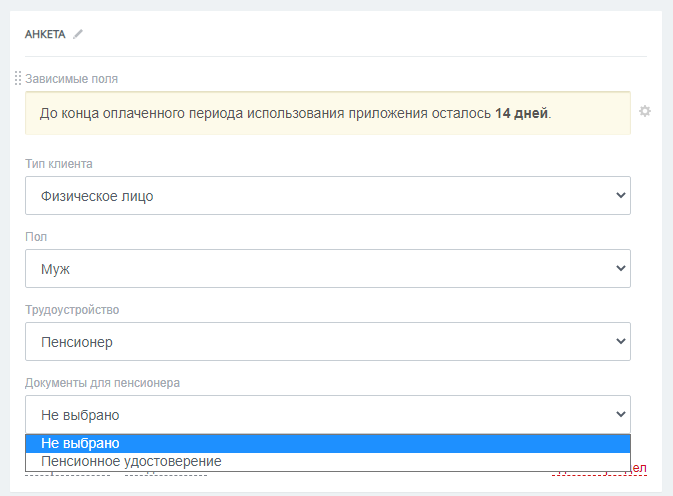Screen dimensions: 673x496
Task: Choose the highlighted Не выбрано option
Action: tap(80, 443)
